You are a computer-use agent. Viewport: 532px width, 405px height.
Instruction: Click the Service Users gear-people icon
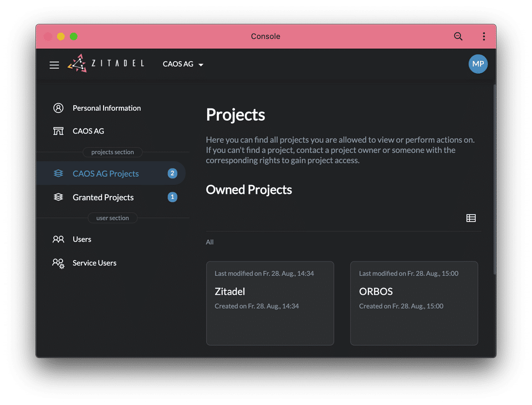58,263
